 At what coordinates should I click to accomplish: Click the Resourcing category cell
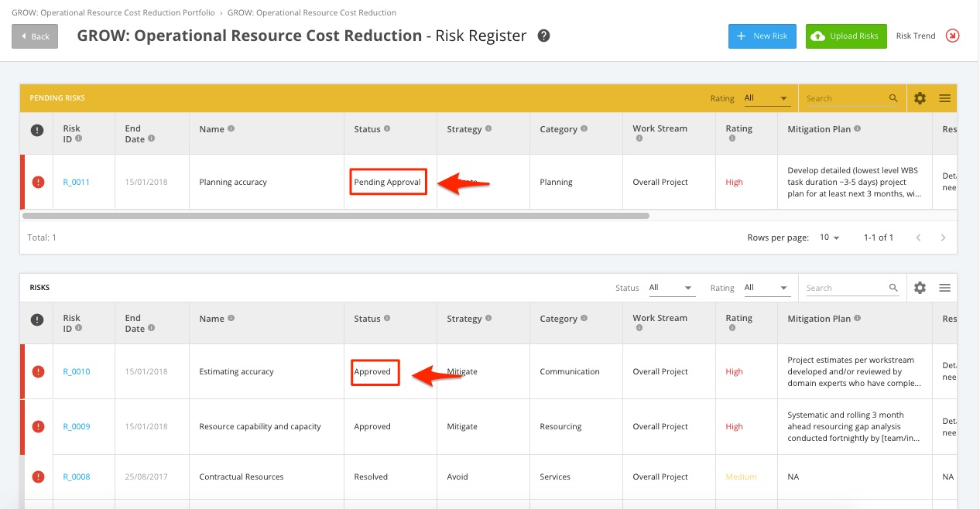(x=577, y=427)
